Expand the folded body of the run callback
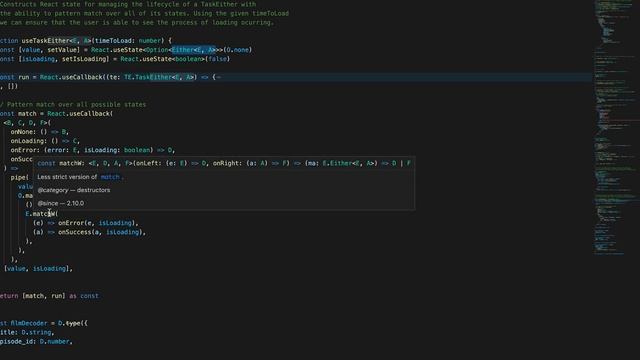This screenshot has width=640, height=360. pyautogui.click(x=219, y=77)
